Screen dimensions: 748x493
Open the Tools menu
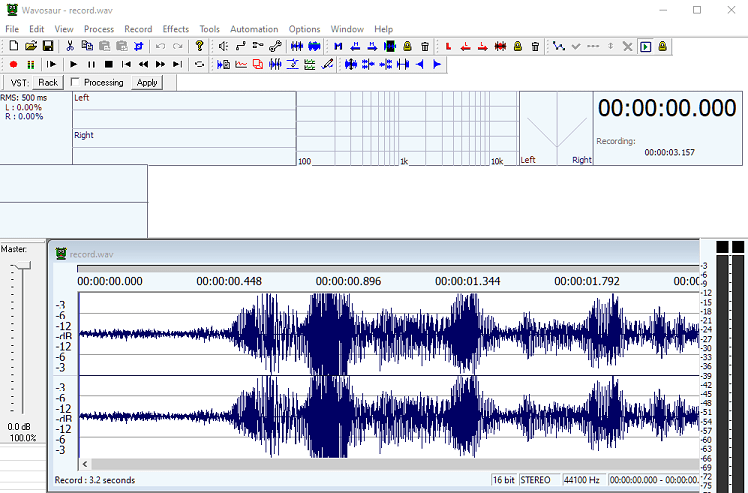pyautogui.click(x=209, y=29)
